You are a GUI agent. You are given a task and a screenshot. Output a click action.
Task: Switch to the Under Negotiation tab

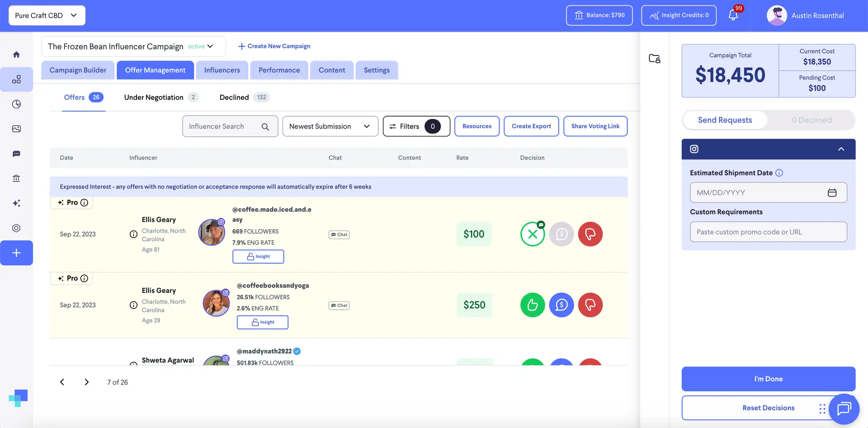point(154,97)
